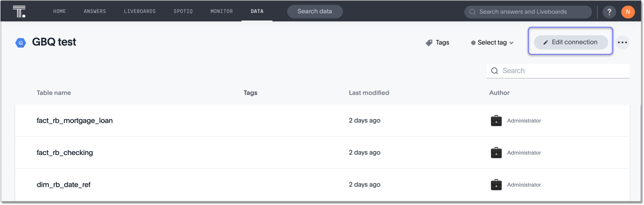Open the Monitor tab
The height and width of the screenshot is (205, 644).
[222, 12]
